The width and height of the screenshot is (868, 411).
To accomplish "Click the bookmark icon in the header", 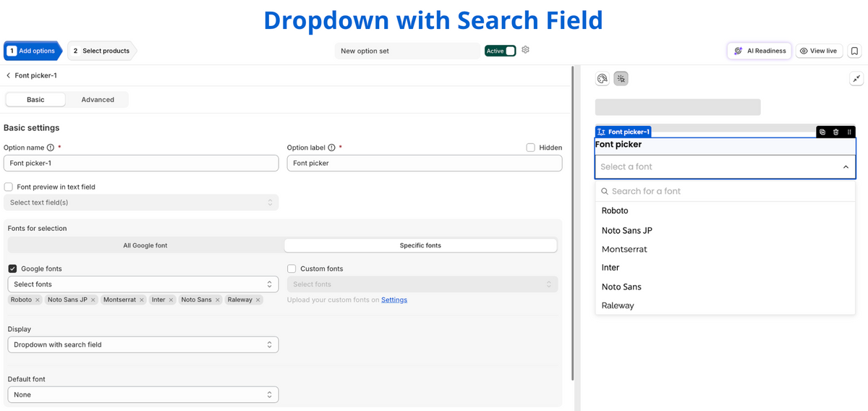I will tap(854, 51).
